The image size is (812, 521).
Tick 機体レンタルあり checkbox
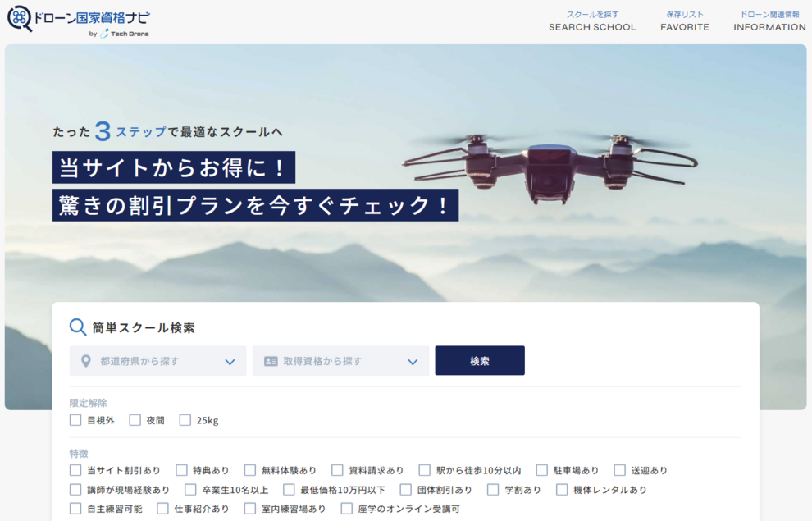(562, 489)
